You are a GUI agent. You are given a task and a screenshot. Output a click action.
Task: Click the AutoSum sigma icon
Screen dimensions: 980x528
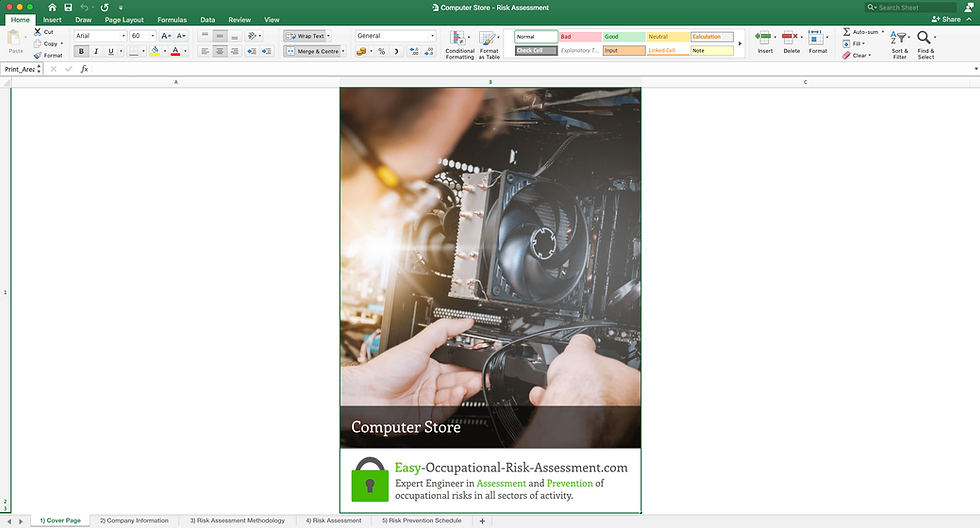point(846,31)
